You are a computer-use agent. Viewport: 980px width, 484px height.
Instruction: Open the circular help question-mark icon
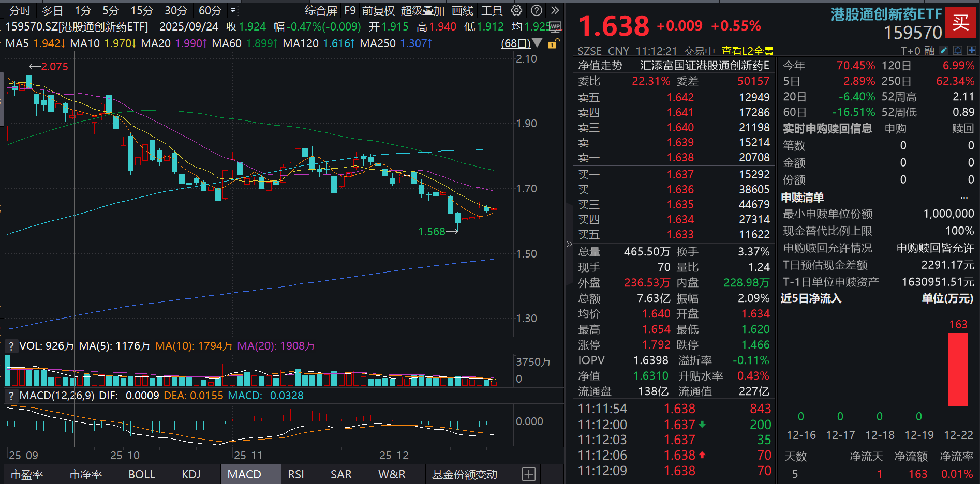(536, 10)
